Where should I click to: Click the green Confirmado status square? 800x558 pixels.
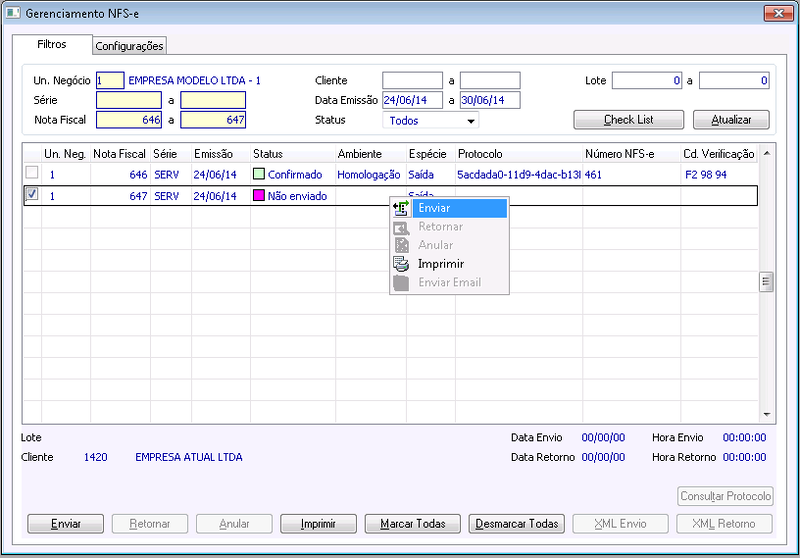(259, 174)
